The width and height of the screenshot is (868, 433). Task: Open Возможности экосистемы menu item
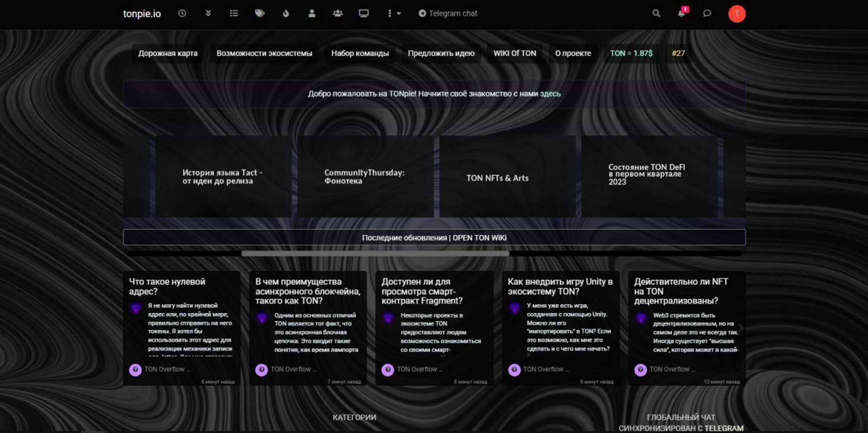pyautogui.click(x=264, y=53)
